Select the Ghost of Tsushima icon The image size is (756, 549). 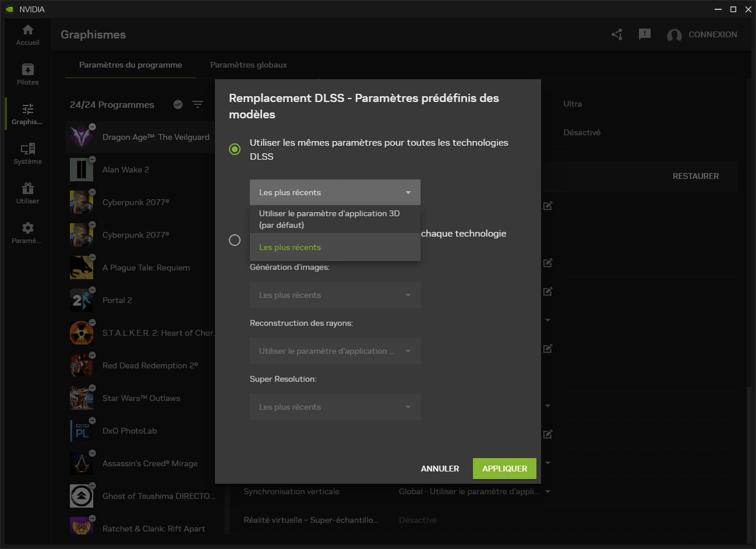pos(82,496)
